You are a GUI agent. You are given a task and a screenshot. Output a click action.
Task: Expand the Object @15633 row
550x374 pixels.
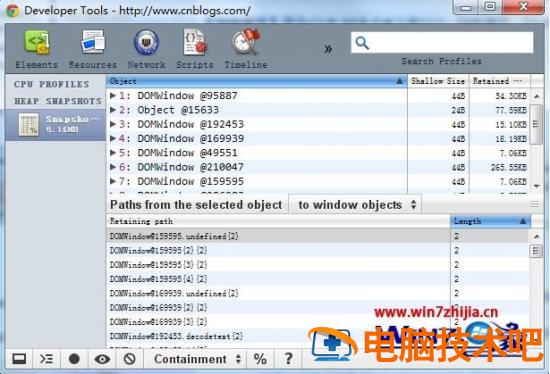pos(113,110)
